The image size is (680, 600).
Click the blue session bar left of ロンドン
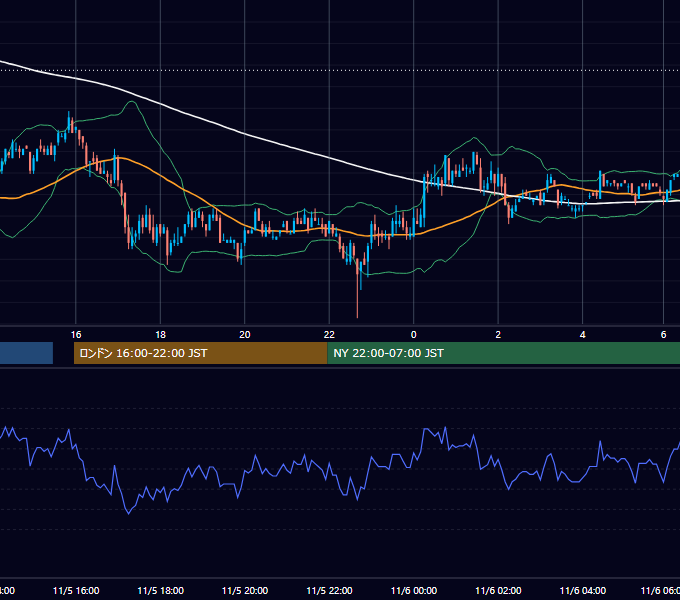(x=26, y=353)
